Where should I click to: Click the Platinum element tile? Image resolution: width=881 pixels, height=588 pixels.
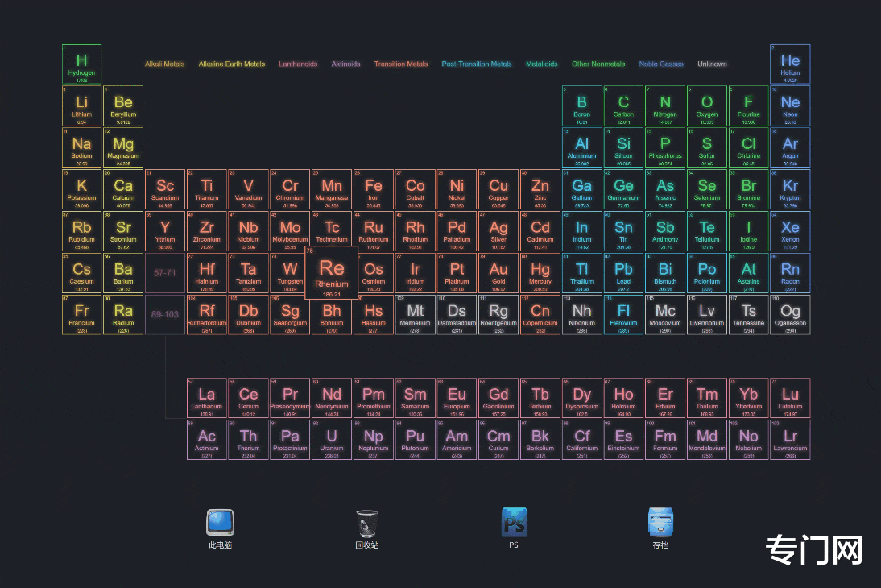[x=457, y=272]
